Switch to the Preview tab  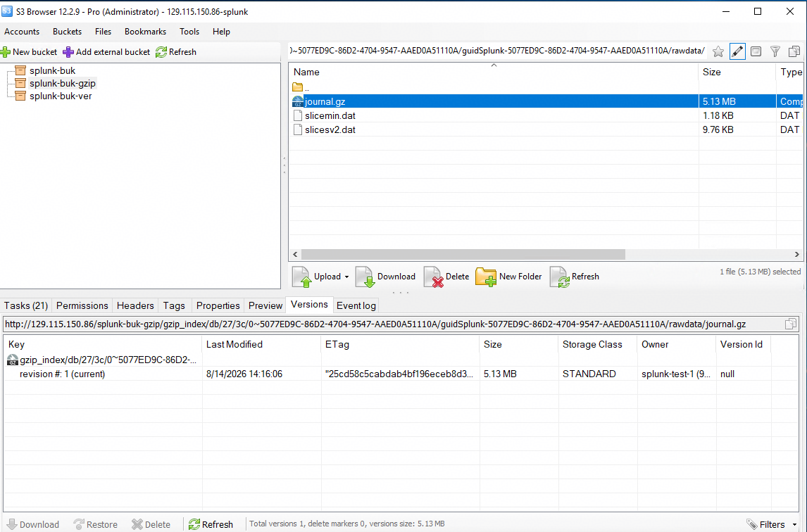click(265, 305)
